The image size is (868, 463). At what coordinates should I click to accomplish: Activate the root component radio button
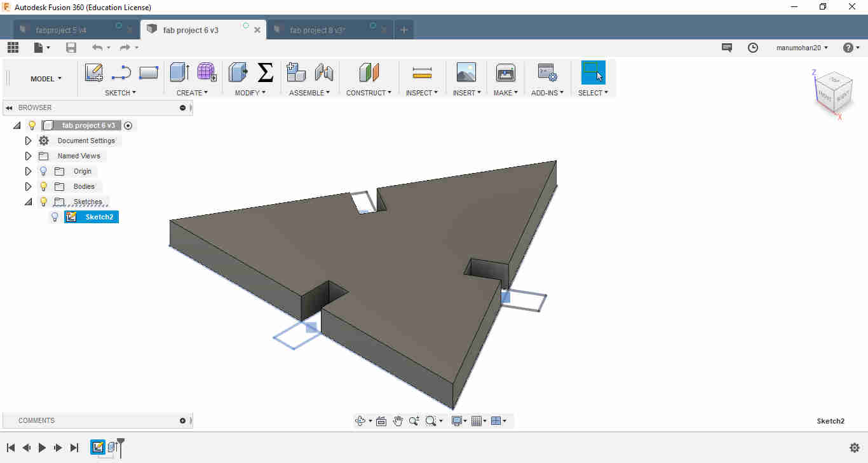[x=128, y=125]
